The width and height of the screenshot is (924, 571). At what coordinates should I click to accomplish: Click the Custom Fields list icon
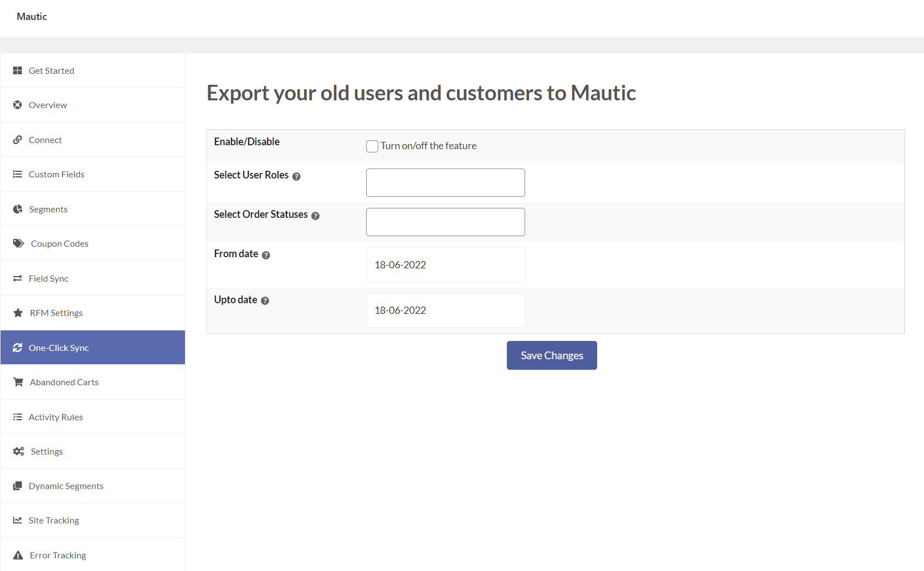(18, 174)
